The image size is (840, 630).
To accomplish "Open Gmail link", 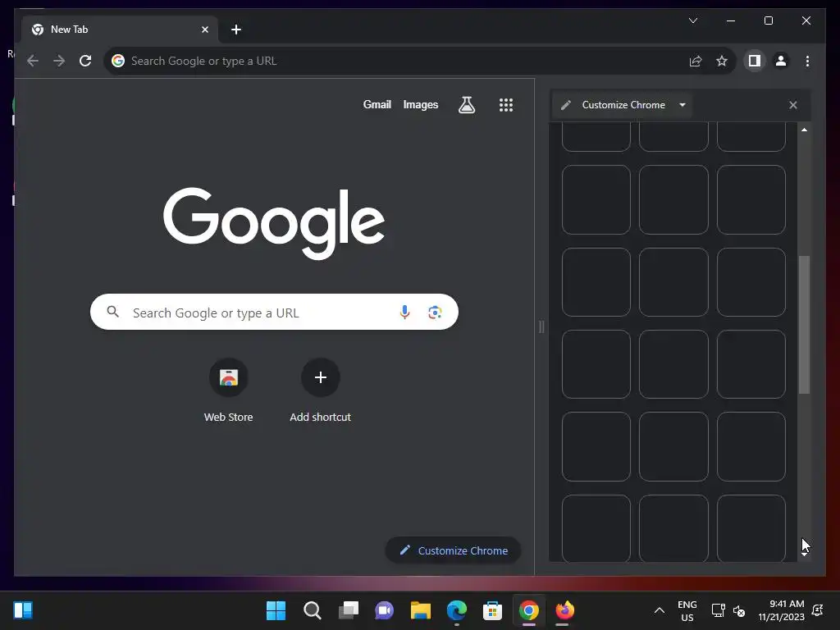I will click(x=377, y=104).
